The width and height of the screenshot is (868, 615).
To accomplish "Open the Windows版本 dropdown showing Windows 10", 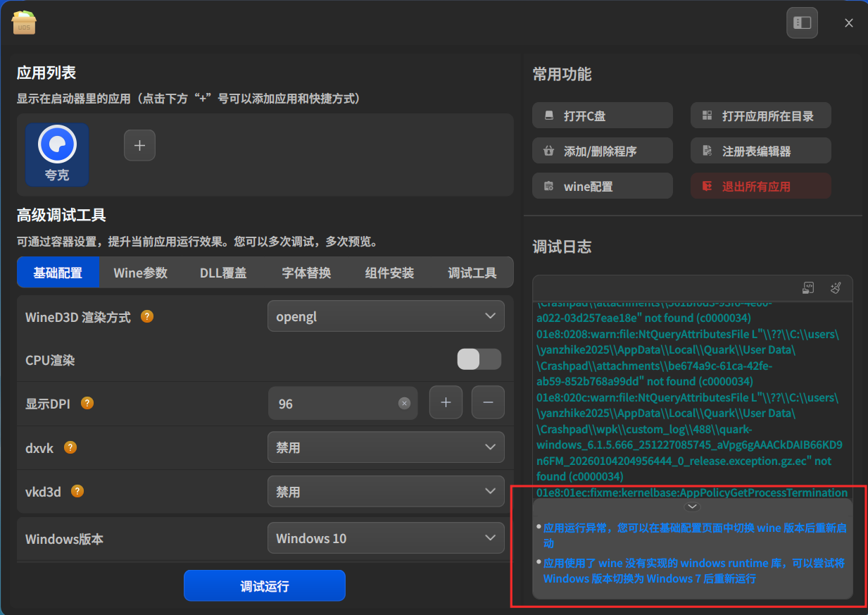I will click(x=386, y=538).
